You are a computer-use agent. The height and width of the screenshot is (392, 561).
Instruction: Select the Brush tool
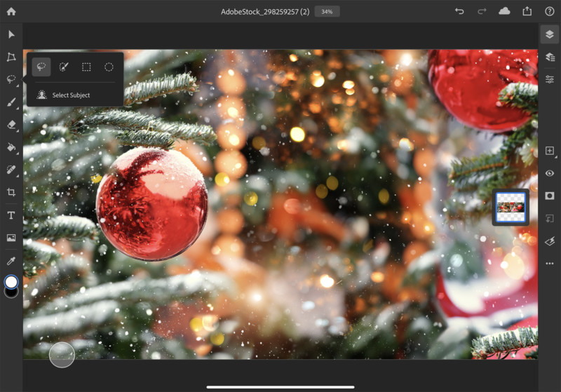click(11, 102)
